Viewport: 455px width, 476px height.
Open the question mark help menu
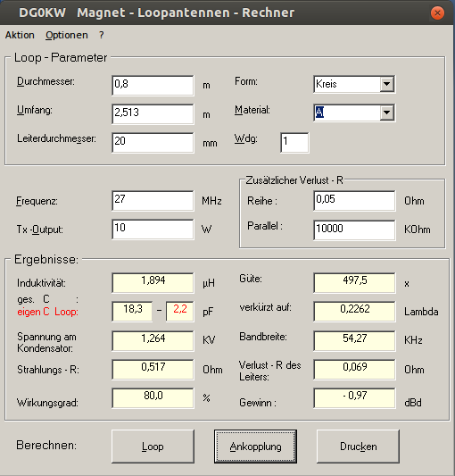click(102, 35)
